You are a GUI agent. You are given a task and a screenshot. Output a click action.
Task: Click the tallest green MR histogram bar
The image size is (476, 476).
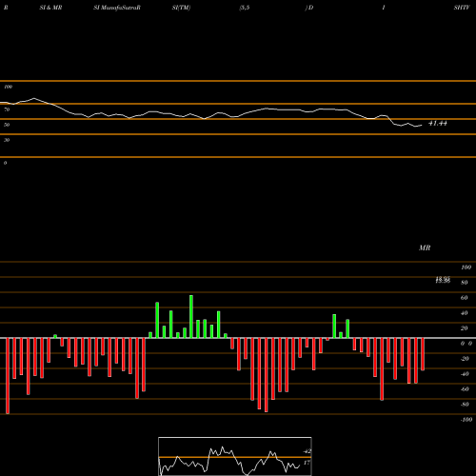(191, 316)
